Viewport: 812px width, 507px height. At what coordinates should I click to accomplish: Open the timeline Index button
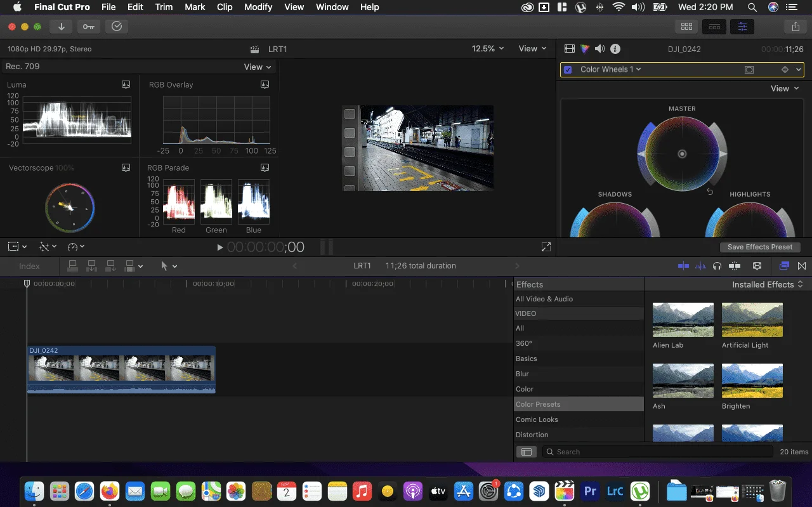[29, 266]
